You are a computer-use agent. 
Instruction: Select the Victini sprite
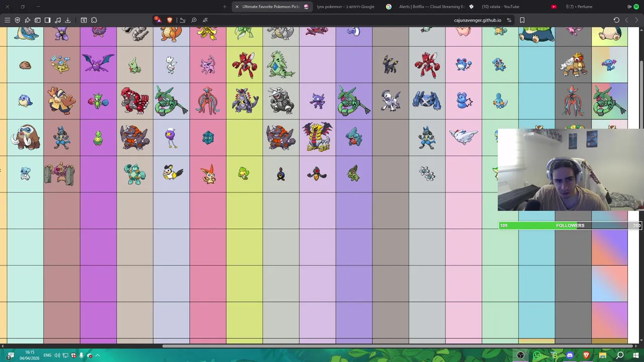[208, 173]
